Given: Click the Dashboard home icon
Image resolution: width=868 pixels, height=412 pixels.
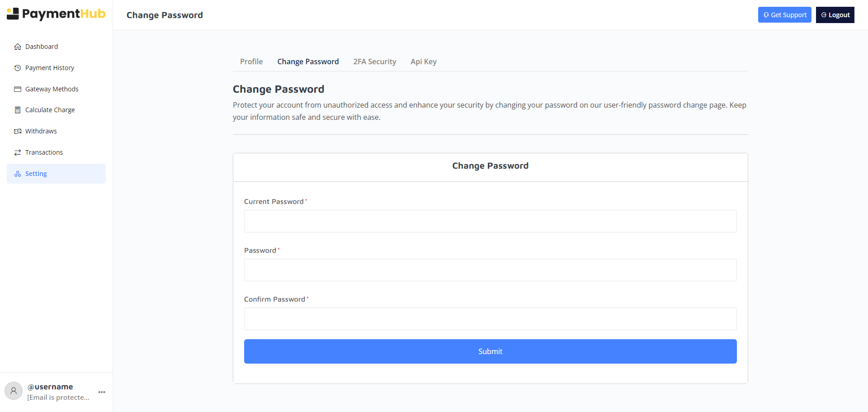Looking at the screenshot, I should (18, 47).
